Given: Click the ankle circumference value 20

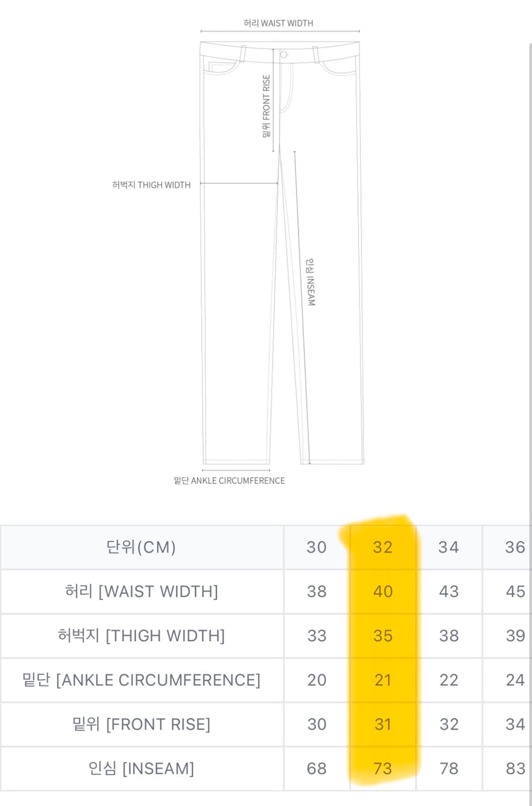Looking at the screenshot, I should coord(317,680).
